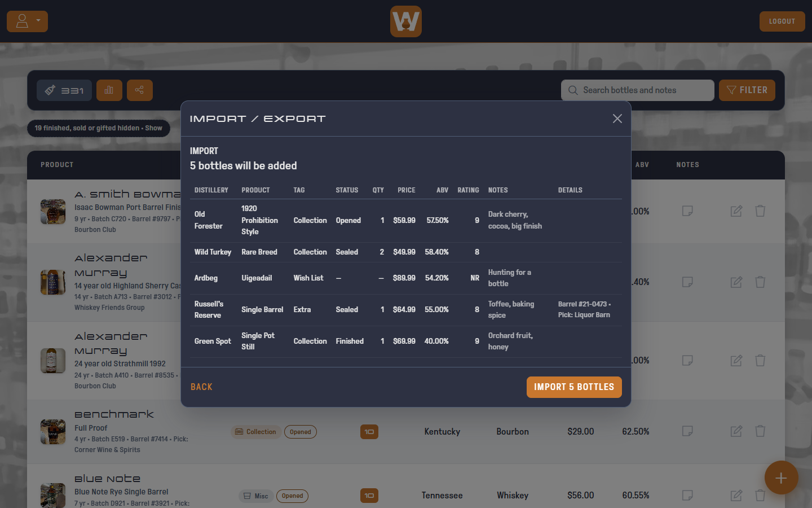Close the Import / Export dialog

click(617, 119)
